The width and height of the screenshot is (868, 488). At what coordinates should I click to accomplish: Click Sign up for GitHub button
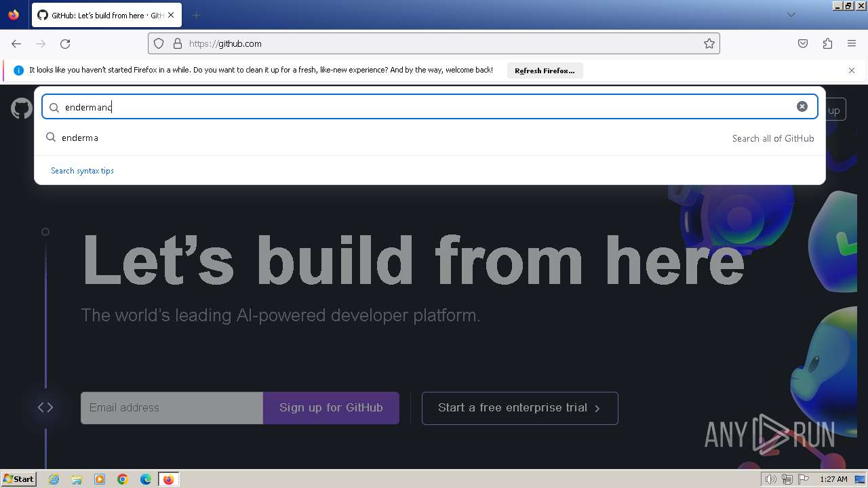click(x=331, y=408)
